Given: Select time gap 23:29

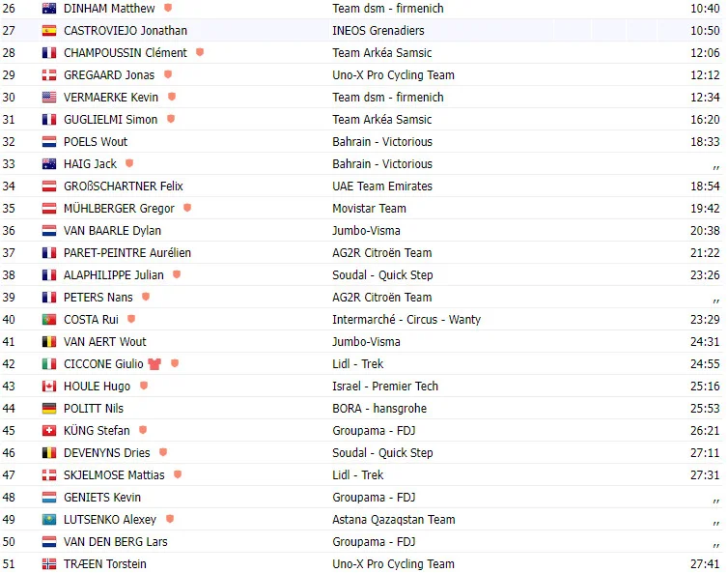Looking at the screenshot, I should [x=705, y=320].
